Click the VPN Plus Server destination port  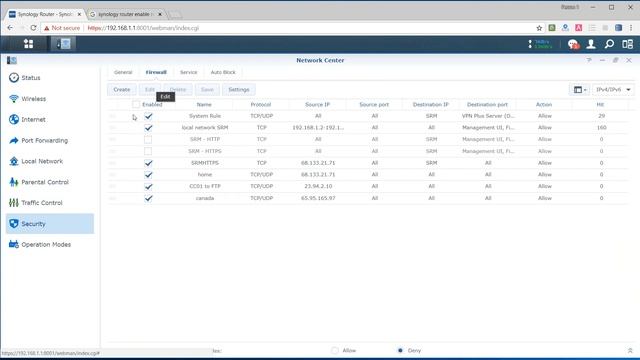(x=488, y=116)
